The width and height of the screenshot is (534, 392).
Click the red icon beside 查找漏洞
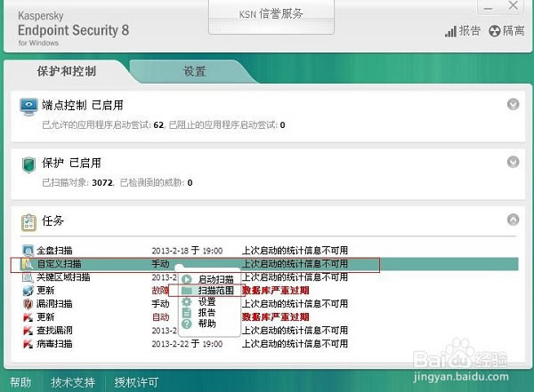point(28,331)
